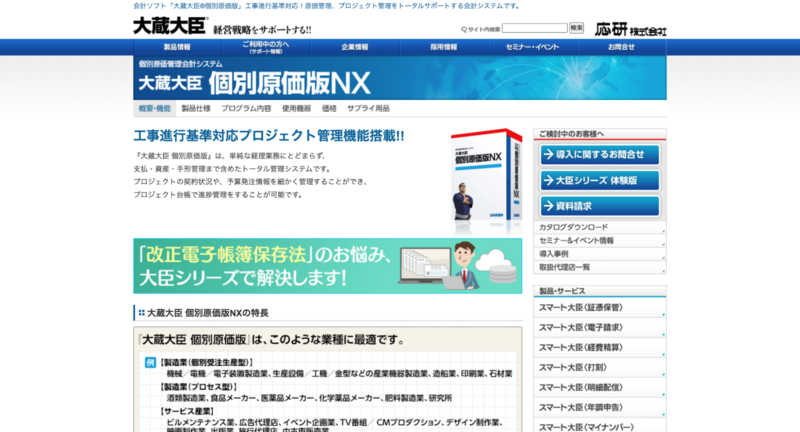Click the arrow icon on 資料請求
This screenshot has height=432, width=800.
(x=548, y=206)
